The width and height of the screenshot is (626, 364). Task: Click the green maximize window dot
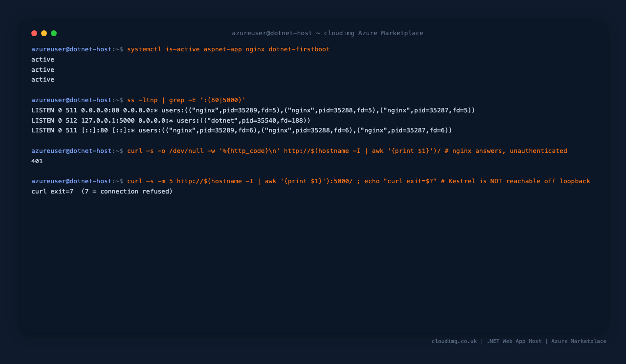pyautogui.click(x=54, y=33)
